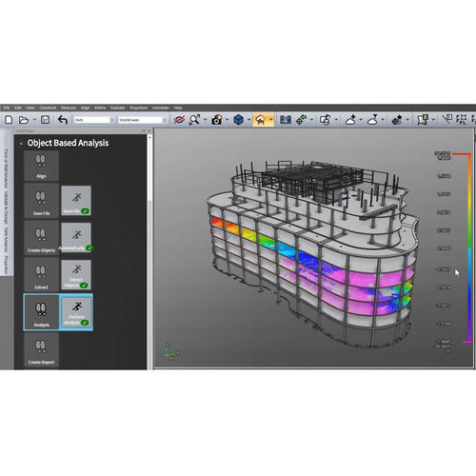Click the Create Objects step footprints tile
476x476 pixels.
[41, 238]
